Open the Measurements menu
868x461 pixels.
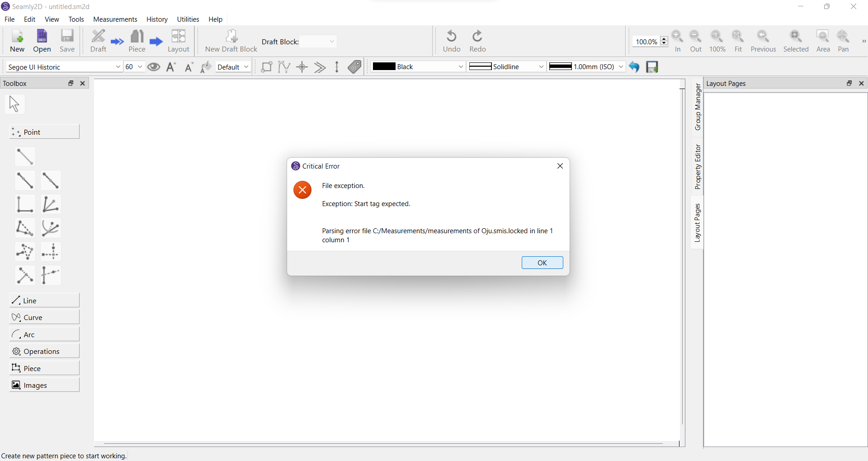point(115,19)
